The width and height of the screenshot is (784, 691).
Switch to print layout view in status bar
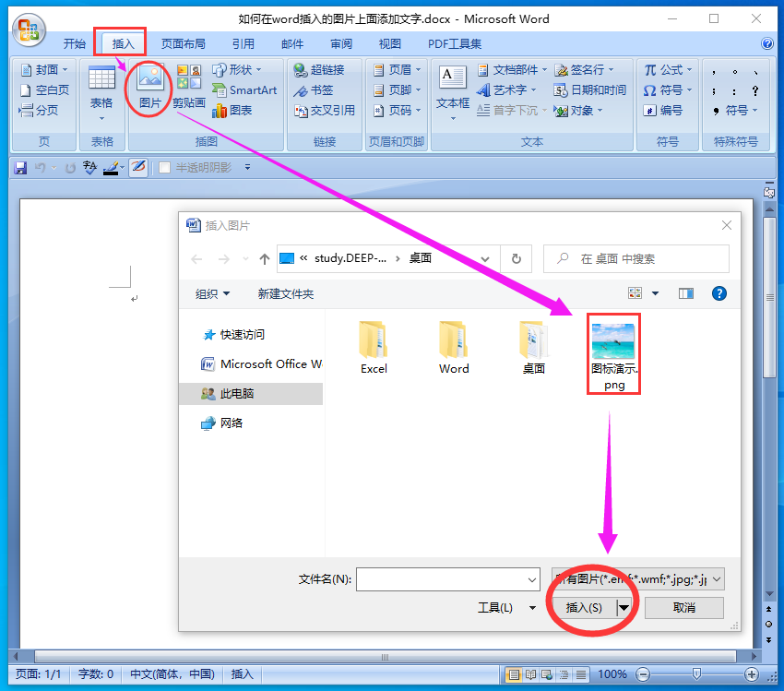pyautogui.click(x=514, y=674)
